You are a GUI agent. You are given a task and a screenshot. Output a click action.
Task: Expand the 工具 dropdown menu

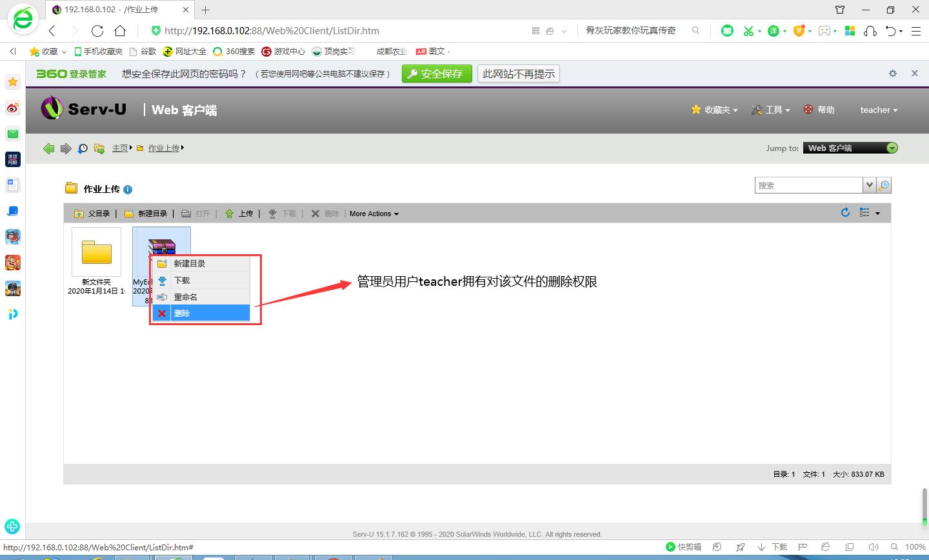click(770, 110)
